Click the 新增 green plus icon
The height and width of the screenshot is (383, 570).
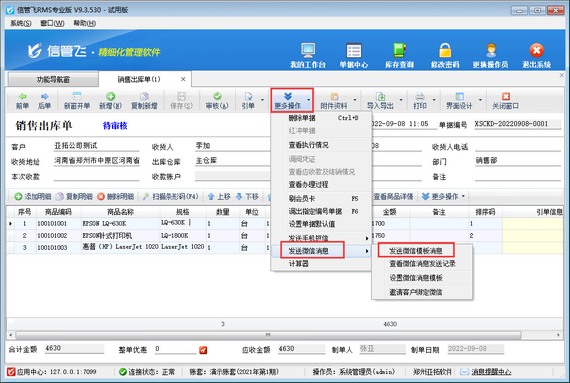click(111, 96)
